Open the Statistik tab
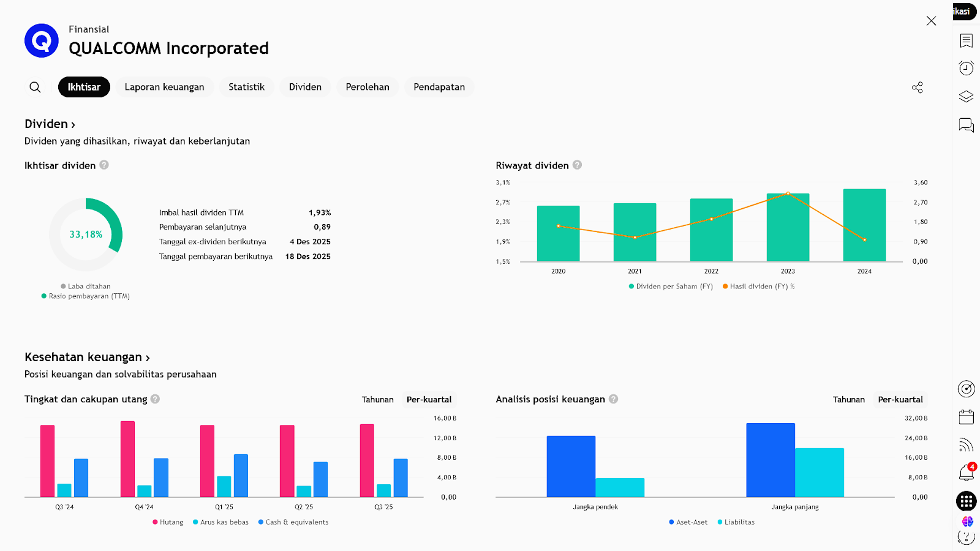The height and width of the screenshot is (551, 980). click(x=246, y=88)
